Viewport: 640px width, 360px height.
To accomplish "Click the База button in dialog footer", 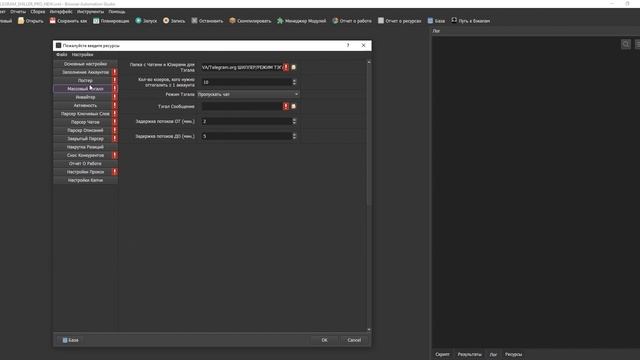I will (71, 340).
